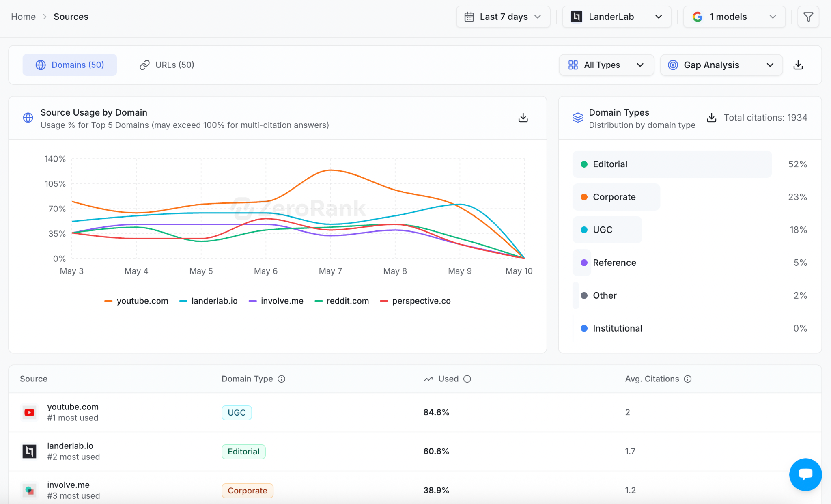831x504 pixels.
Task: Open the youtube.com source row
Action: [x=415, y=412]
